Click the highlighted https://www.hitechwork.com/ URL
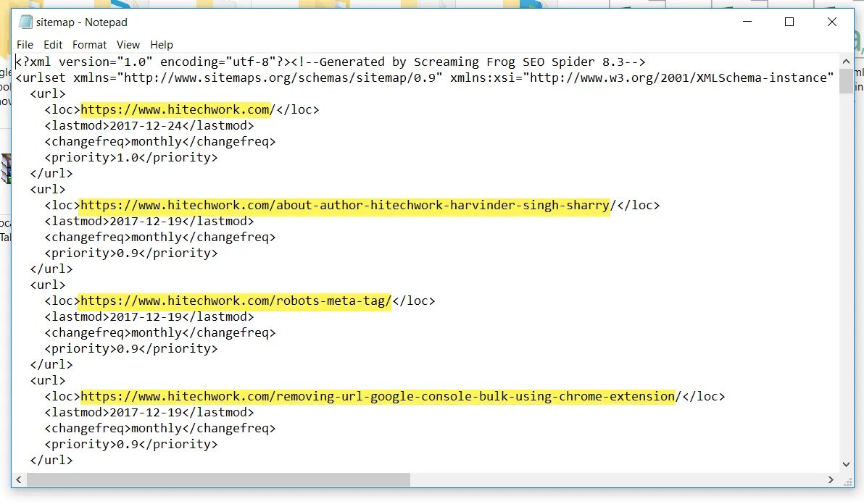Viewport: 864px width, 504px height. (x=178, y=109)
